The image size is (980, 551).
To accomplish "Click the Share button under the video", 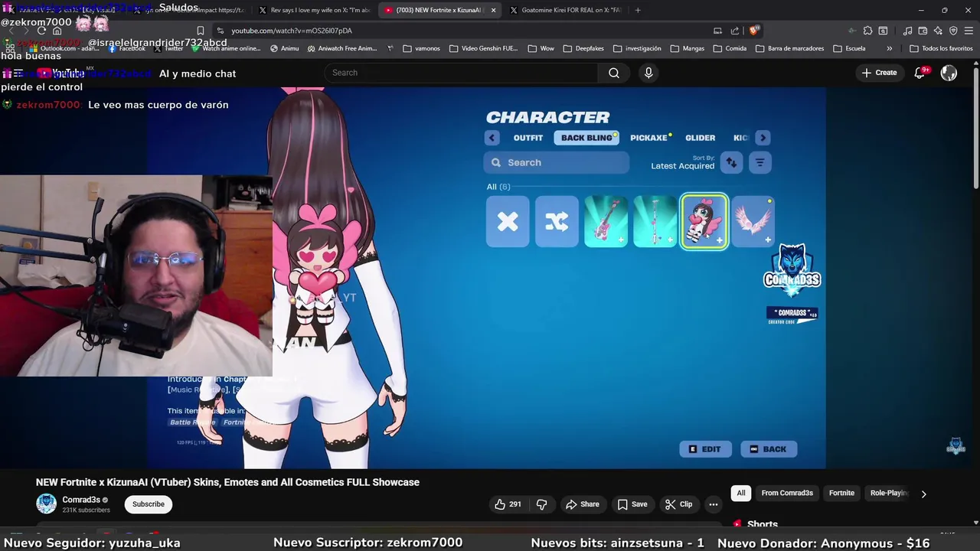I will tap(582, 504).
